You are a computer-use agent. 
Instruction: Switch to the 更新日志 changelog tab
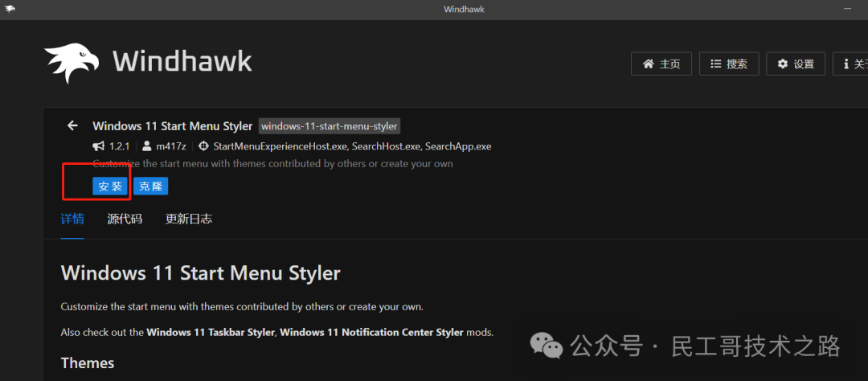coord(189,219)
